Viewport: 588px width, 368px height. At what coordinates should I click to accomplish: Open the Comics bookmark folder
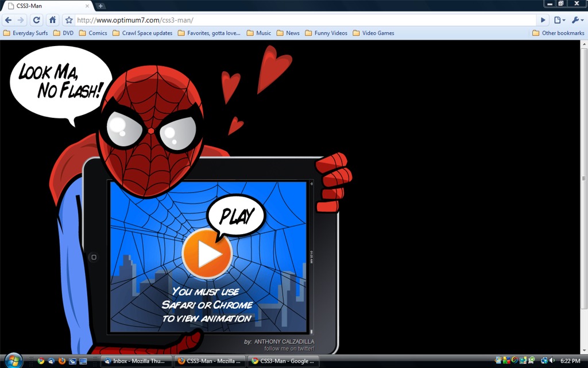click(x=93, y=33)
